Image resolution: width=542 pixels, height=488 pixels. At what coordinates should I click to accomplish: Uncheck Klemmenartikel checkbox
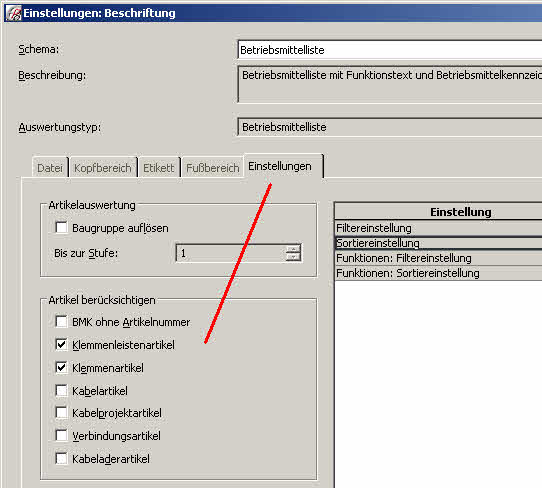pos(62,367)
